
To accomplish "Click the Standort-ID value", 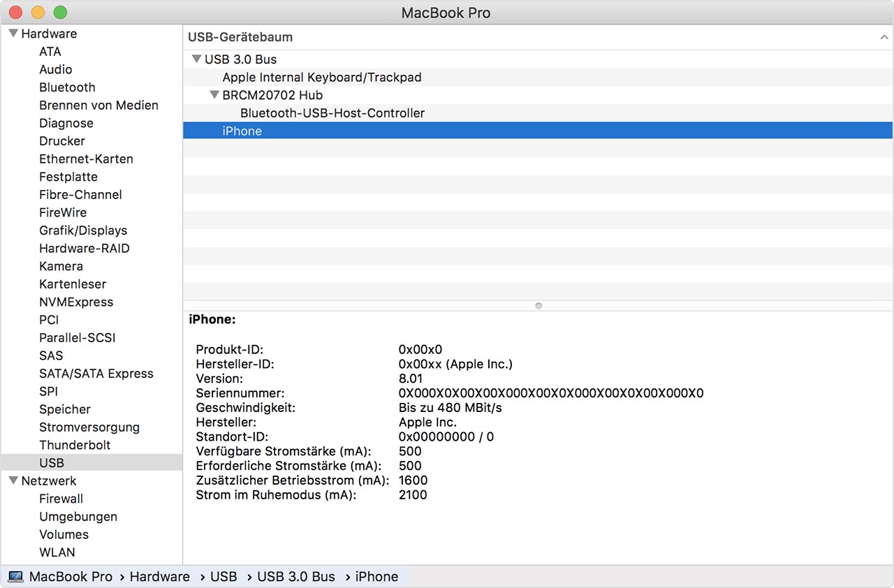I will coord(446,437).
